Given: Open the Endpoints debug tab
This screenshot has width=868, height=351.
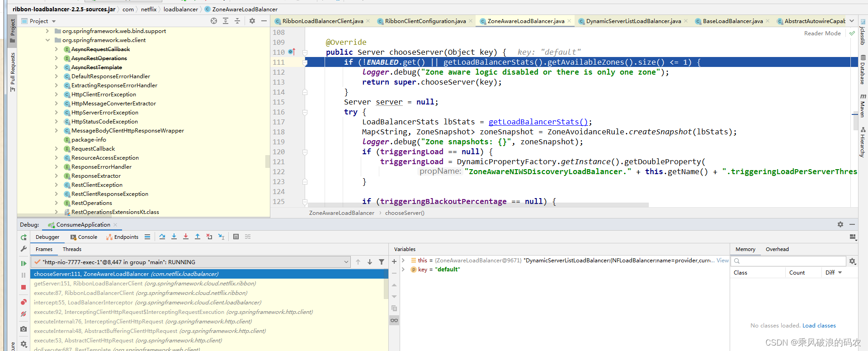Looking at the screenshot, I should pyautogui.click(x=122, y=237).
